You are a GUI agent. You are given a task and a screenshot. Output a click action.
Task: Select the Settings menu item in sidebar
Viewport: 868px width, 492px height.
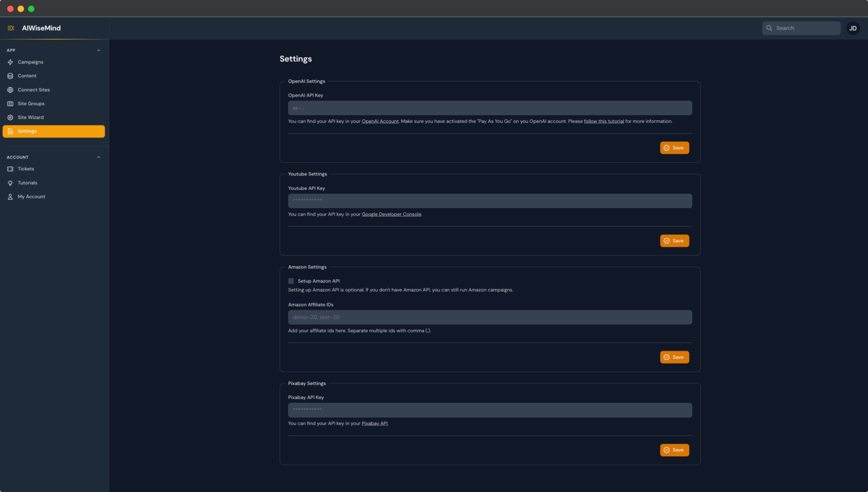coord(54,131)
